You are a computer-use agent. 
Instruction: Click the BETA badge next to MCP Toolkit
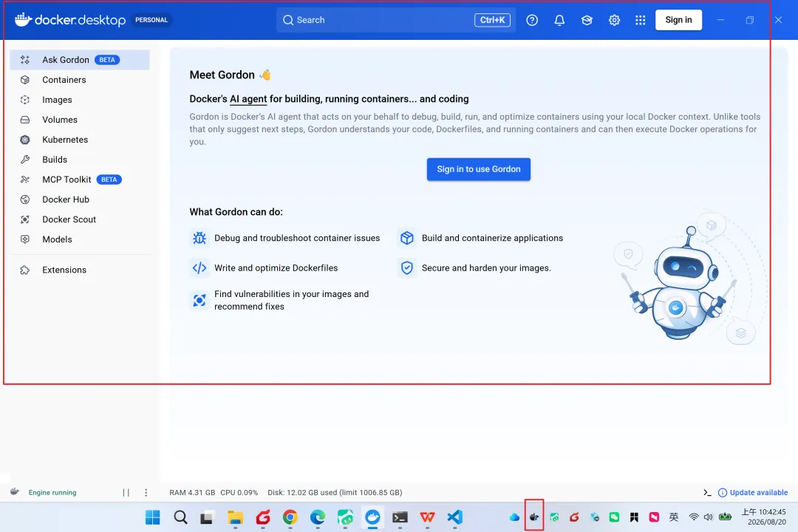[109, 180]
